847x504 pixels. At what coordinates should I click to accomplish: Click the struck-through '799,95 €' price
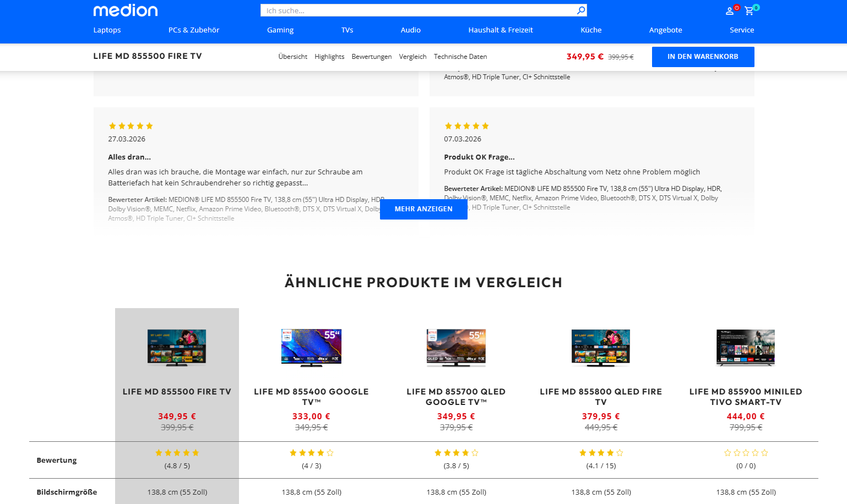[746, 428]
